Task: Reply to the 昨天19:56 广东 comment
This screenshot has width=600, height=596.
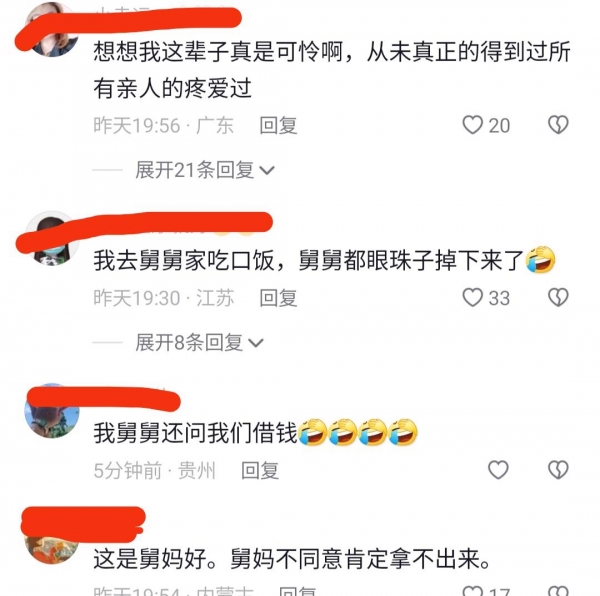Action: coord(278,125)
